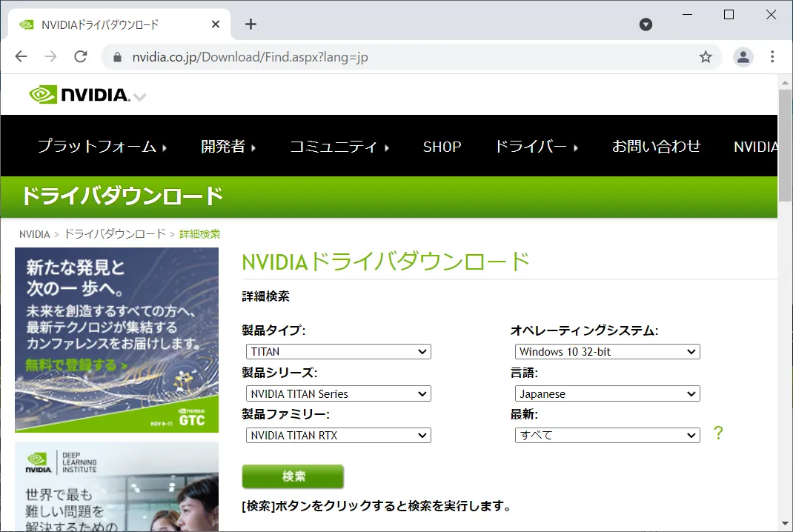This screenshot has height=532, width=793.
Task: Go back to the previous page
Action: pyautogui.click(x=21, y=56)
